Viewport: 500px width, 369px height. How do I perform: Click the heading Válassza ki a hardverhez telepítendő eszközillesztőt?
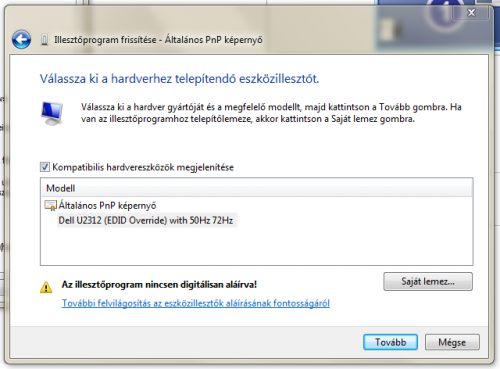(179, 79)
